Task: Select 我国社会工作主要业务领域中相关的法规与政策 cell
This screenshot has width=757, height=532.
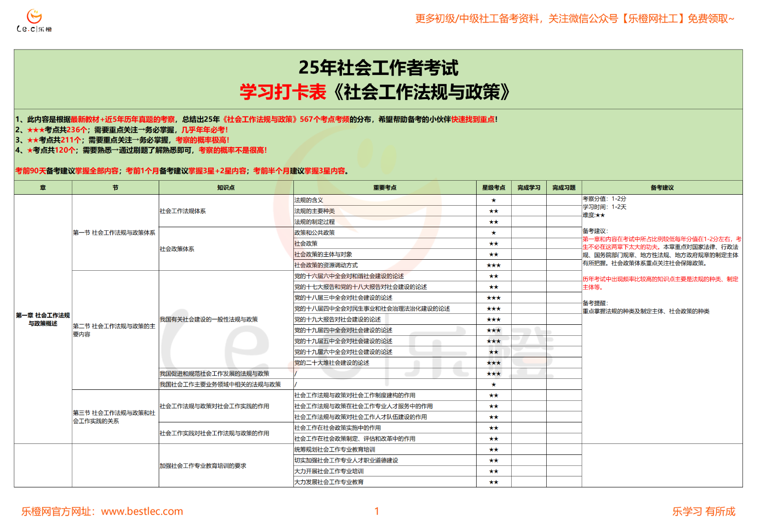Action: [226, 384]
